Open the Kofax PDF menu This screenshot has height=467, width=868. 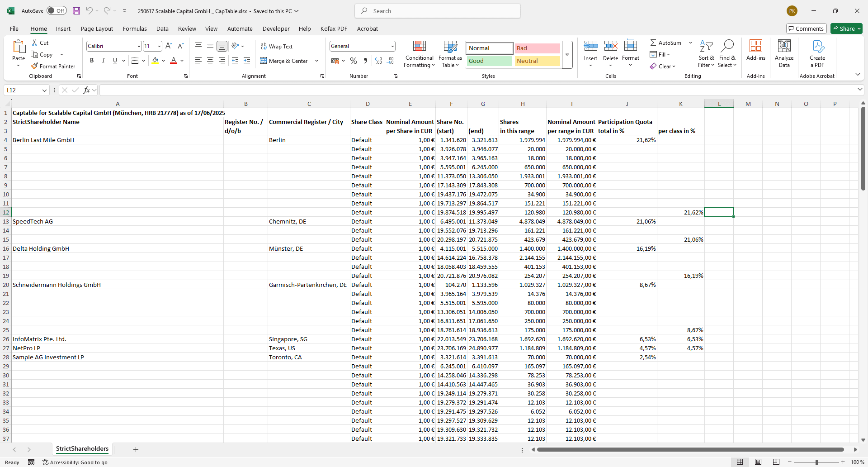(x=334, y=29)
